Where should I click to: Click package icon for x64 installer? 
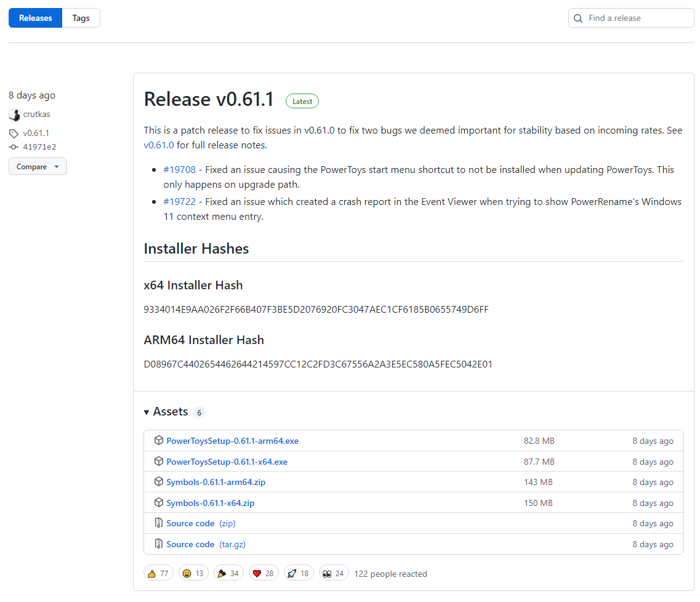(x=158, y=462)
